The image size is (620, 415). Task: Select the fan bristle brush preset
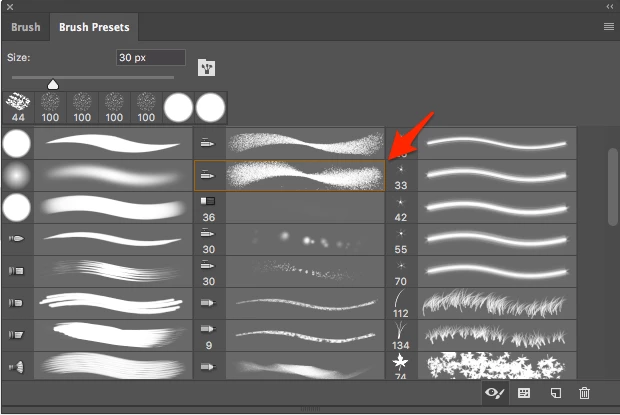tap(97, 366)
